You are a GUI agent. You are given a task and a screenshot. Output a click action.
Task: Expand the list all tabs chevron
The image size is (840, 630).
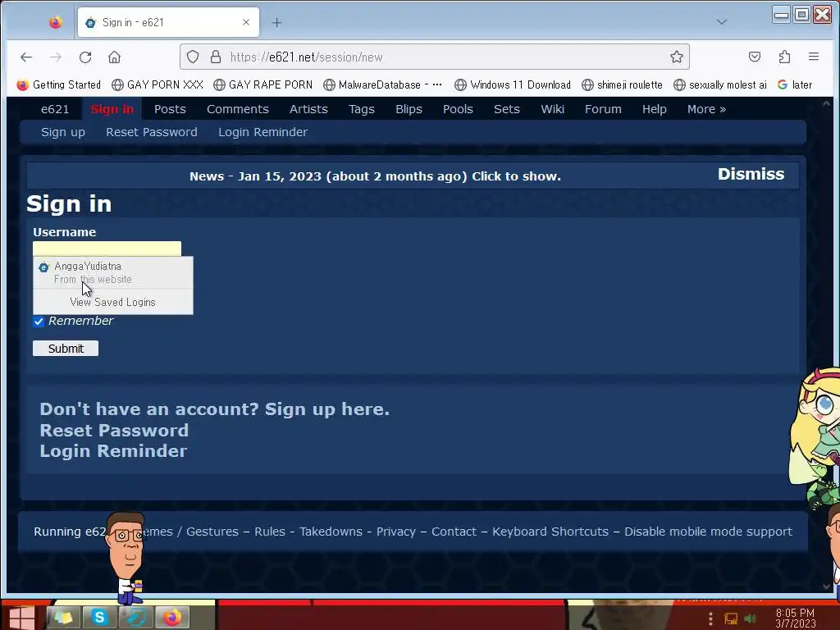pyautogui.click(x=722, y=22)
